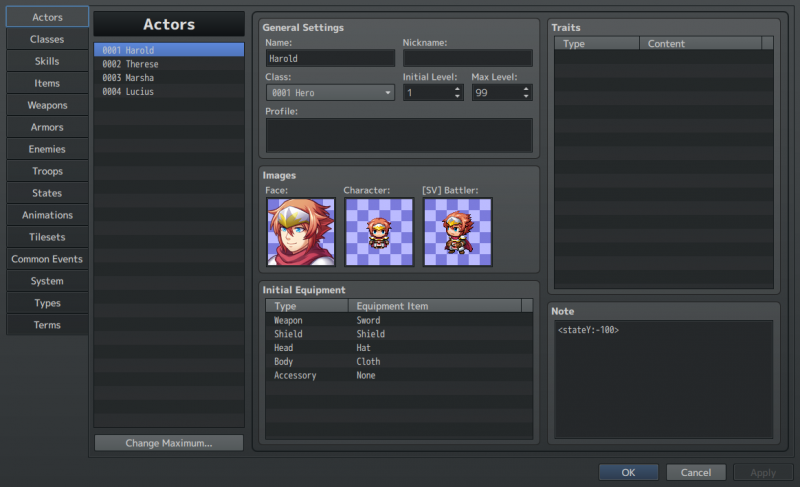Select the Weapon Sword equipment row
800x487 pixels.
(x=399, y=320)
